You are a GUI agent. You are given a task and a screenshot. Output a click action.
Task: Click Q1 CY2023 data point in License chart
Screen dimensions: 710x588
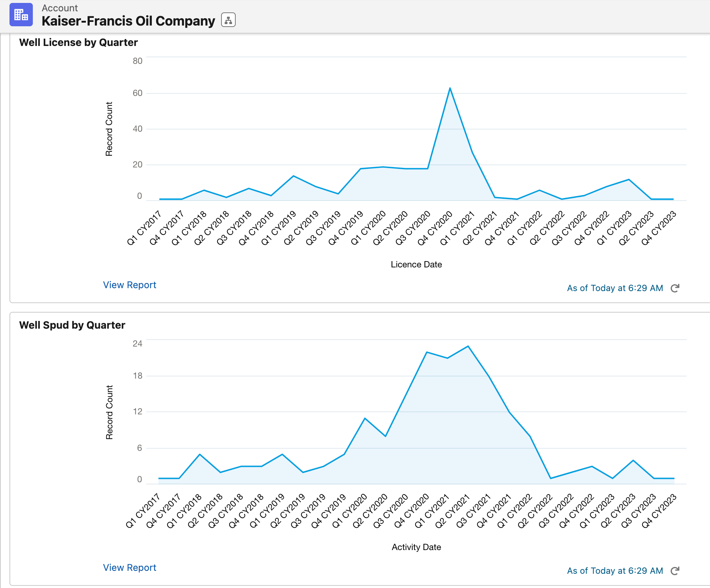pyautogui.click(x=629, y=179)
